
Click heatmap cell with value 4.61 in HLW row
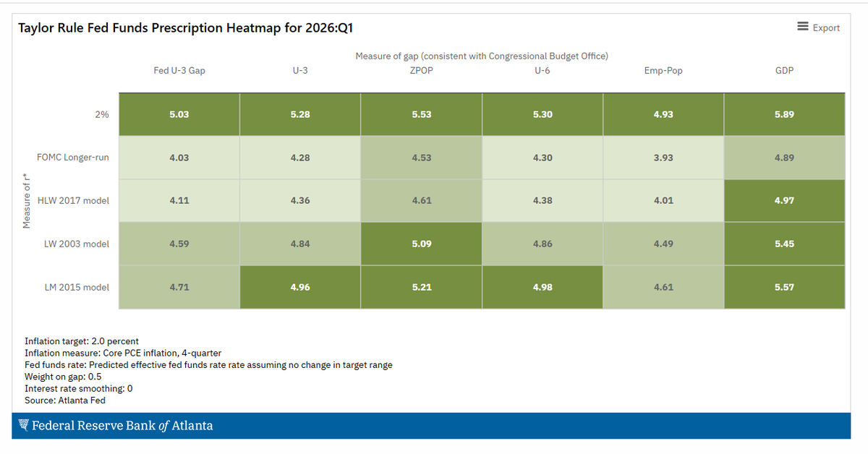(422, 200)
